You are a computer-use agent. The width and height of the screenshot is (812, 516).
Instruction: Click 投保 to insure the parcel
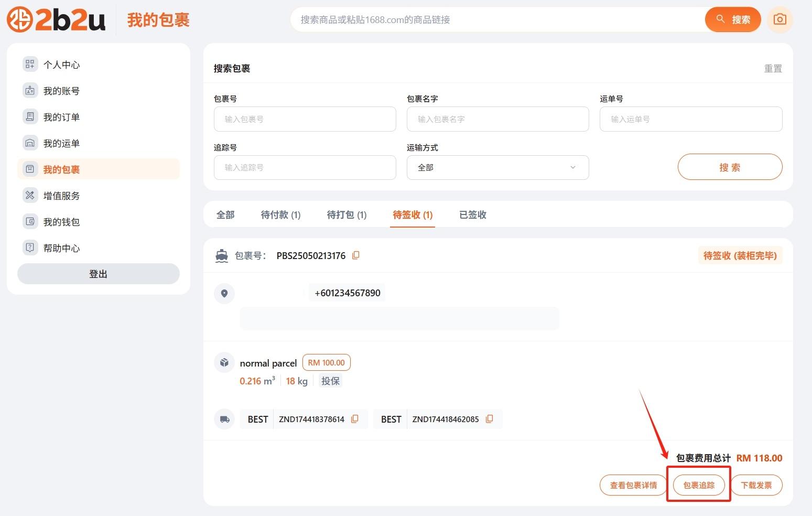coord(330,381)
